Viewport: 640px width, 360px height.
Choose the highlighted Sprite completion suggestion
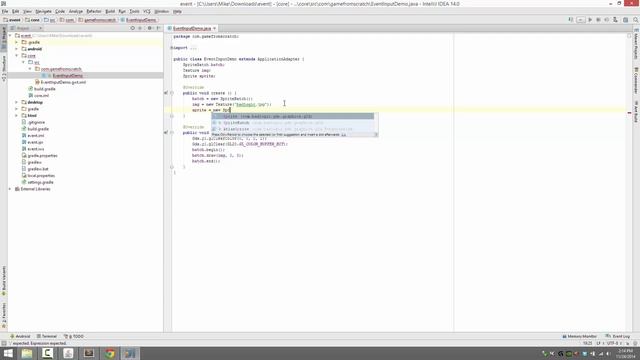tap(293, 116)
